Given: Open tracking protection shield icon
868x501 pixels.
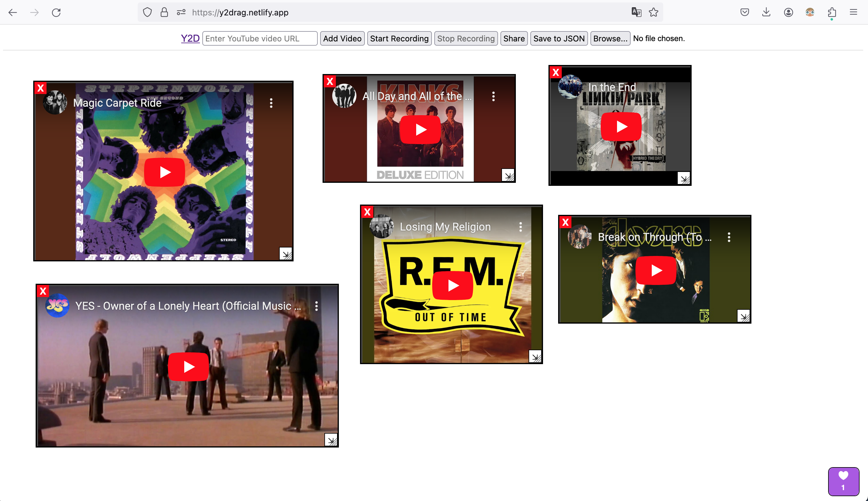Looking at the screenshot, I should point(147,12).
